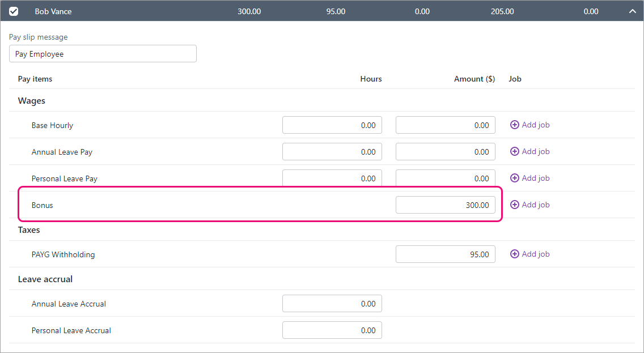
Task: Open the Personal Leave Pay item
Action: click(x=64, y=178)
